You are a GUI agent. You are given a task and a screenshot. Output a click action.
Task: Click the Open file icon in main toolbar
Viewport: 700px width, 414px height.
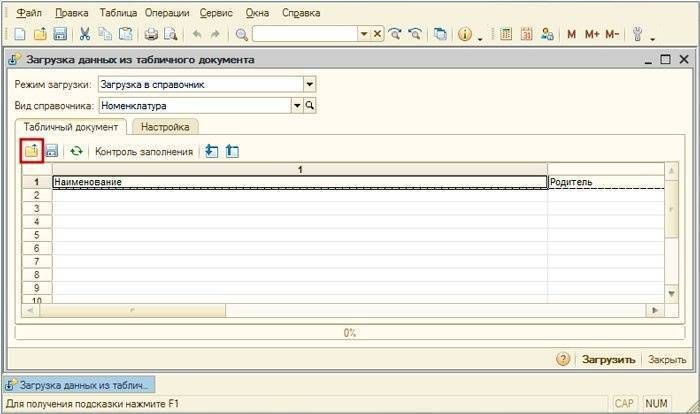[x=40, y=34]
